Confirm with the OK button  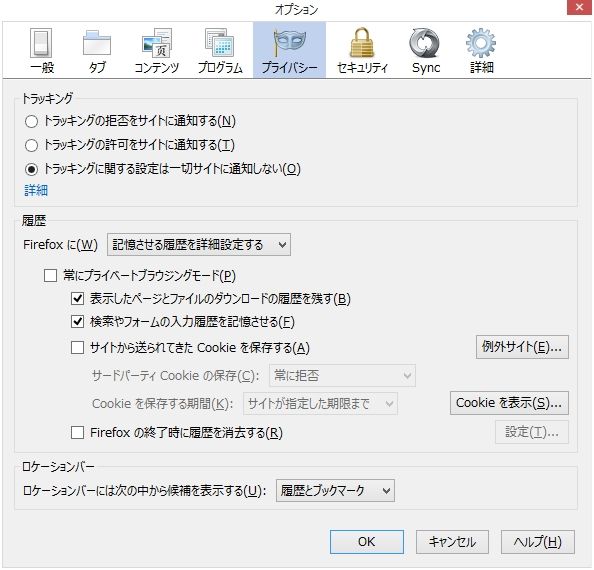coord(367,542)
